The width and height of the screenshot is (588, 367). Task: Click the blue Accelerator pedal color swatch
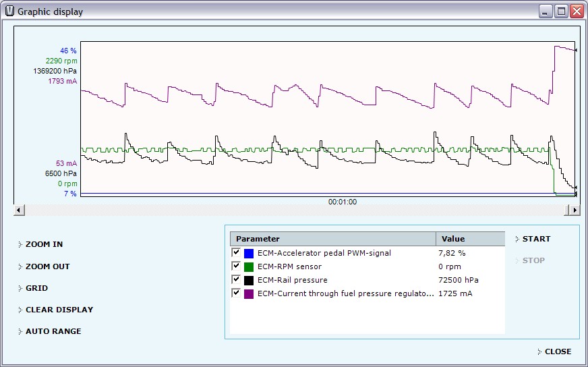coord(249,253)
